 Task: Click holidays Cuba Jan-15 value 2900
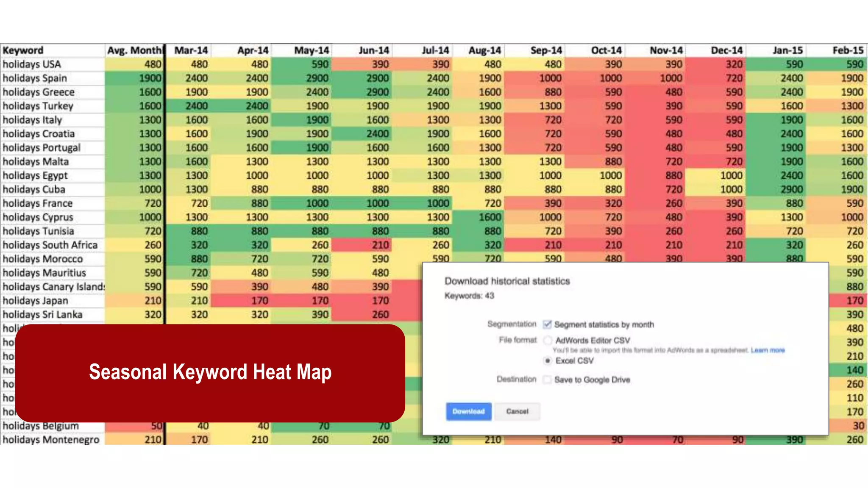pyautogui.click(x=776, y=189)
